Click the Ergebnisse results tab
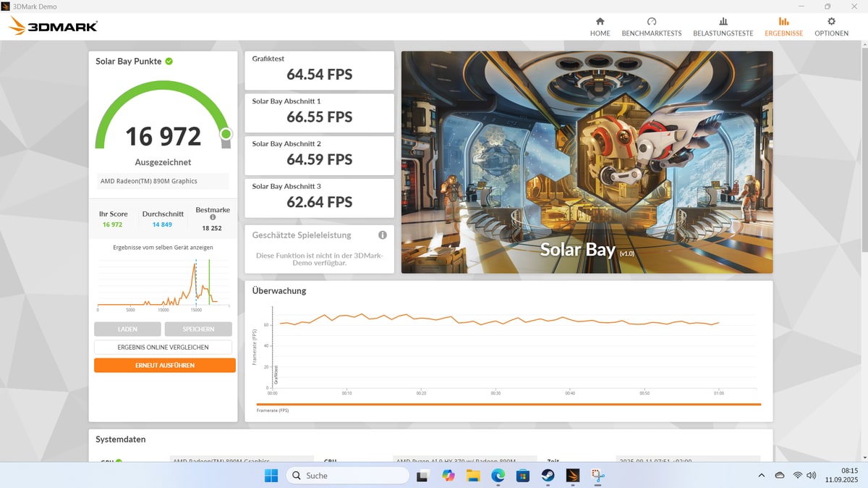This screenshot has height=488, width=868. pyautogui.click(x=783, y=27)
